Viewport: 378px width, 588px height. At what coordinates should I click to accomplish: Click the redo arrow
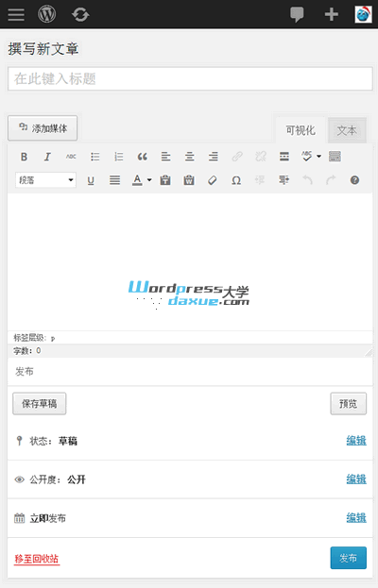[x=331, y=180]
